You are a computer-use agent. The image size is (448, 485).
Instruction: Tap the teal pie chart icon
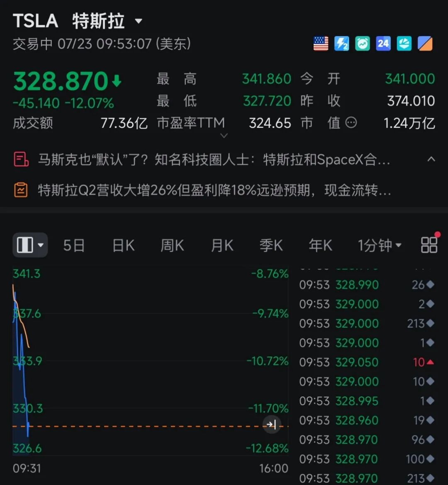click(404, 44)
